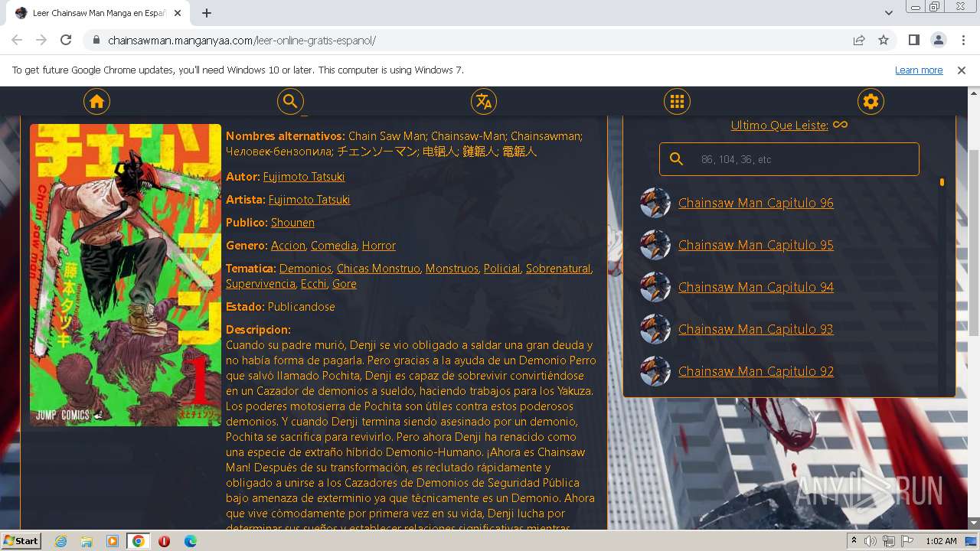The image size is (980, 551).
Task: View the Chainsaw Man volume 1 cover
Action: click(x=126, y=275)
